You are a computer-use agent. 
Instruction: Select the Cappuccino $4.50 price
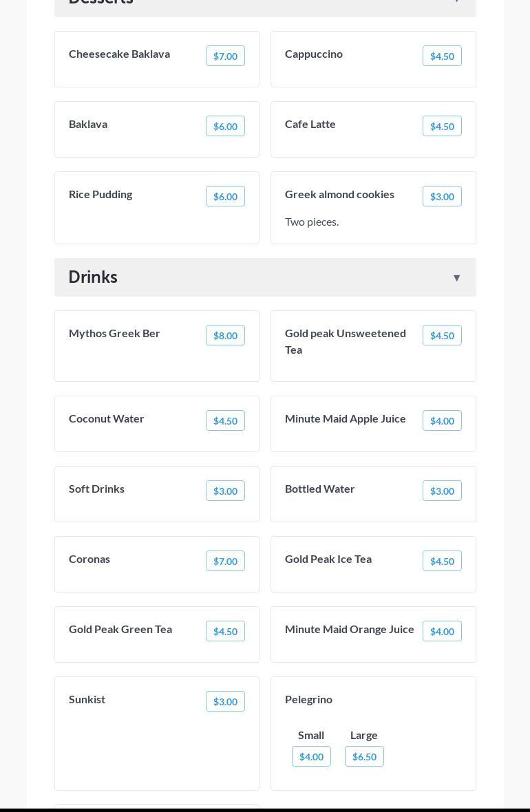coord(442,56)
